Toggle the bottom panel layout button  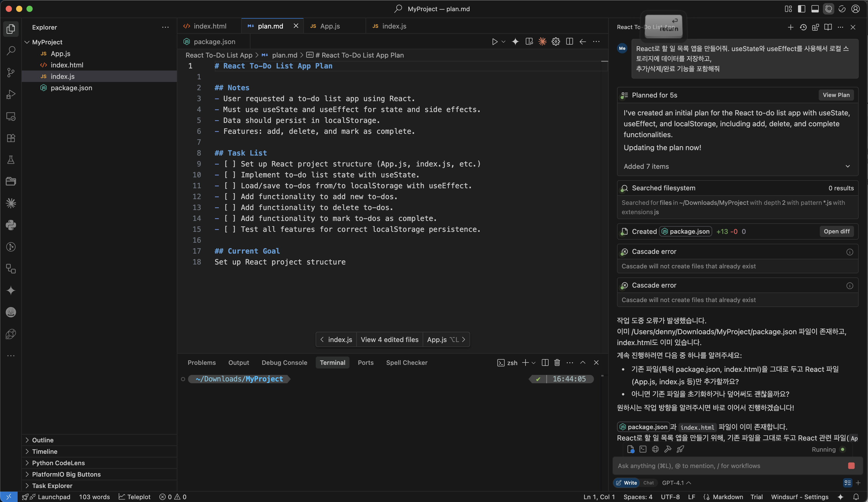(x=815, y=9)
